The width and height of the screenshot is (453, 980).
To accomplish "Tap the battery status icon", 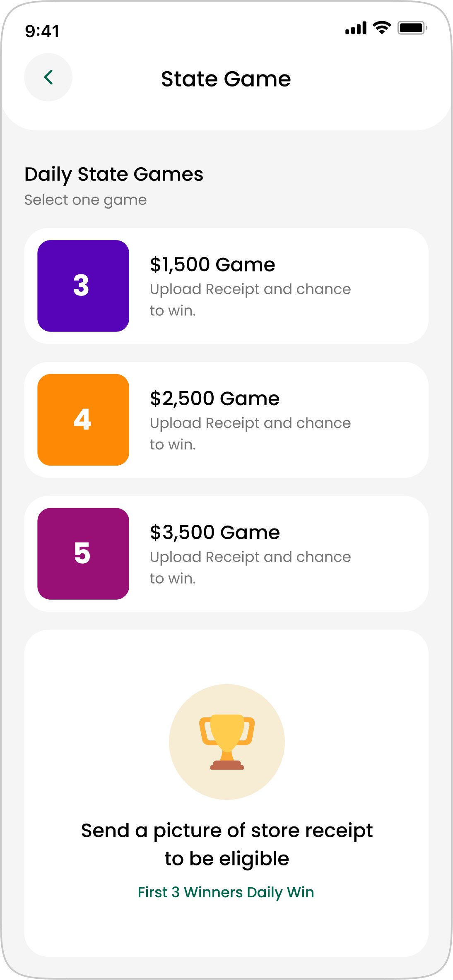I will 412,28.
